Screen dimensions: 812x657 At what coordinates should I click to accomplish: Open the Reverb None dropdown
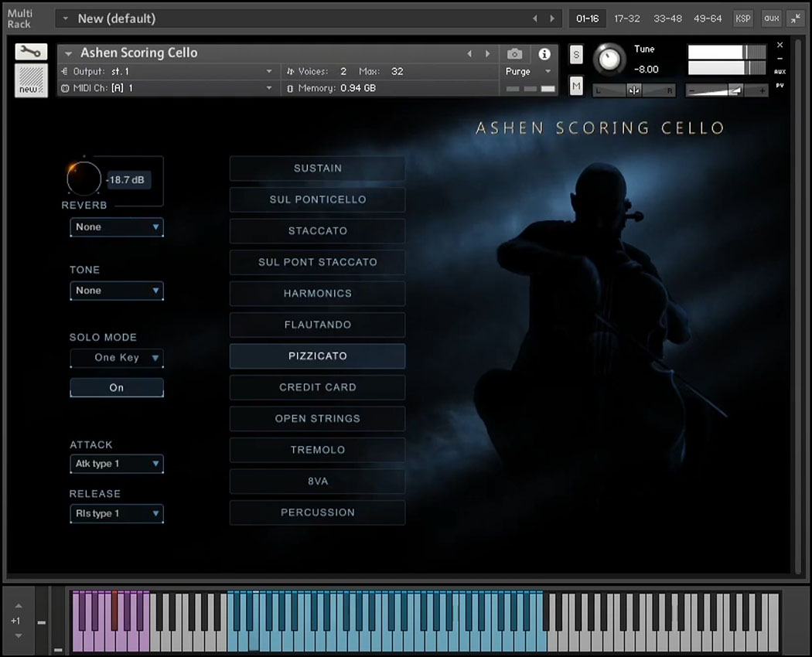(x=117, y=226)
